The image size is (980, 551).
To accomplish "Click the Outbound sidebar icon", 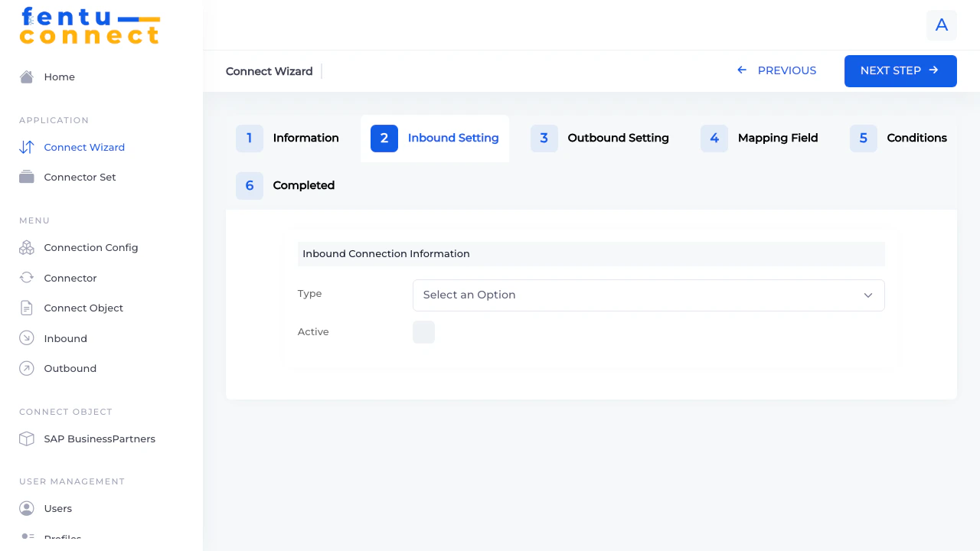I will [26, 368].
